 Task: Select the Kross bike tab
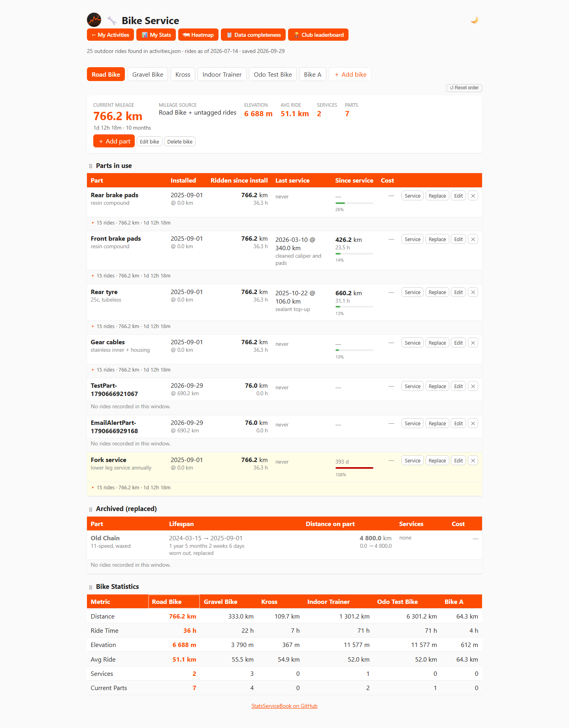coord(183,74)
